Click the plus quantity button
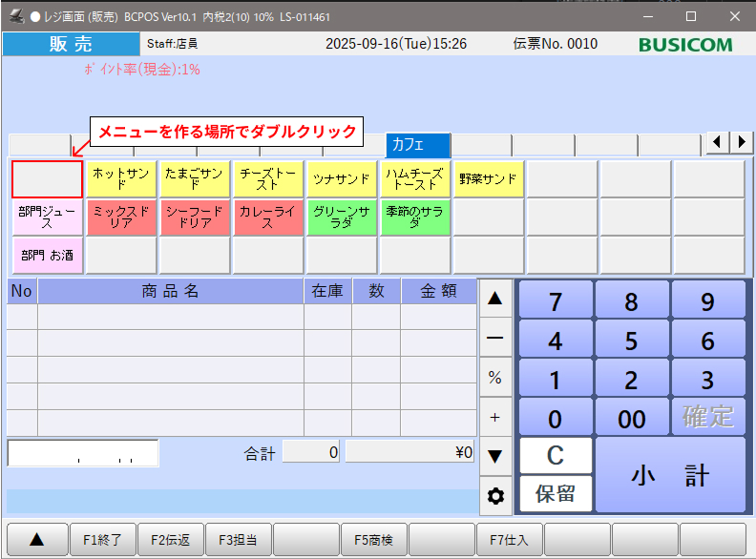The height and width of the screenshot is (559, 756). tap(494, 417)
